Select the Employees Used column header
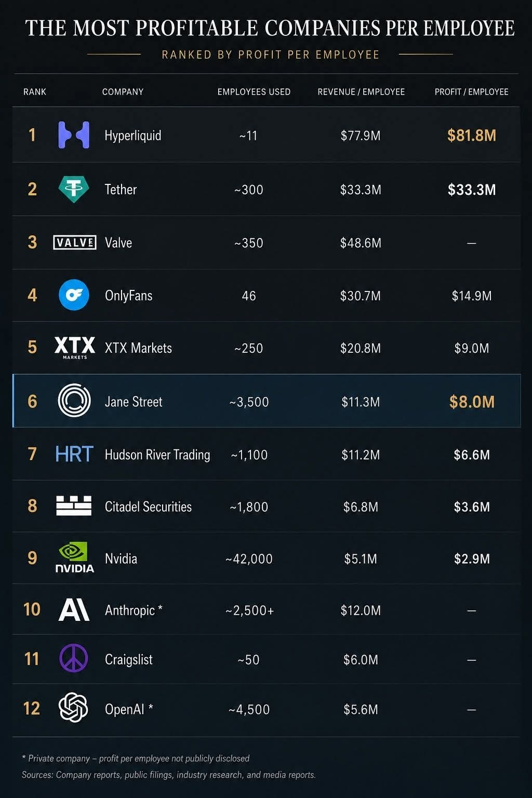The image size is (532, 798). pos(254,92)
